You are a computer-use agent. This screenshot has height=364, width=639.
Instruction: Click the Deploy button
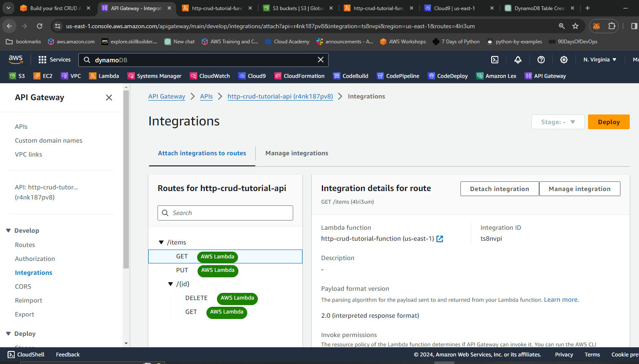click(x=609, y=122)
